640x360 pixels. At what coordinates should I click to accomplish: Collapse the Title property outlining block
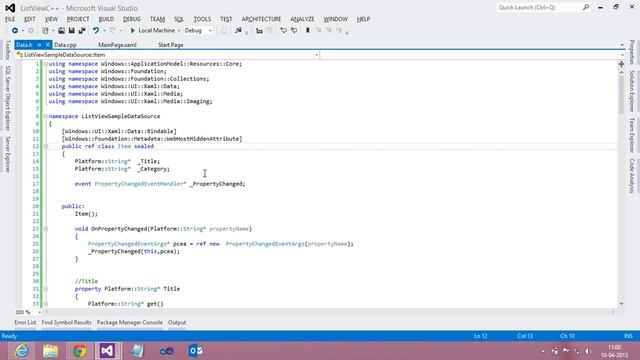(46, 289)
